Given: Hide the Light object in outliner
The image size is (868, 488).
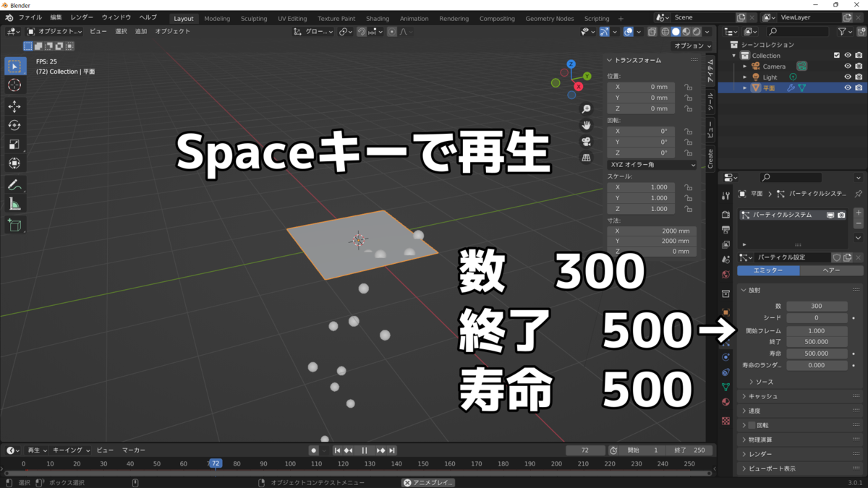Looking at the screenshot, I should point(848,77).
